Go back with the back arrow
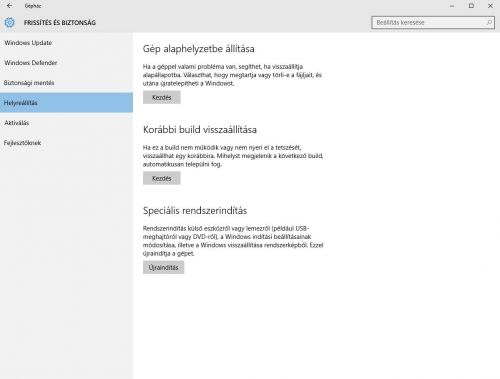Screen dimensions: 500x379 pos(9,6)
